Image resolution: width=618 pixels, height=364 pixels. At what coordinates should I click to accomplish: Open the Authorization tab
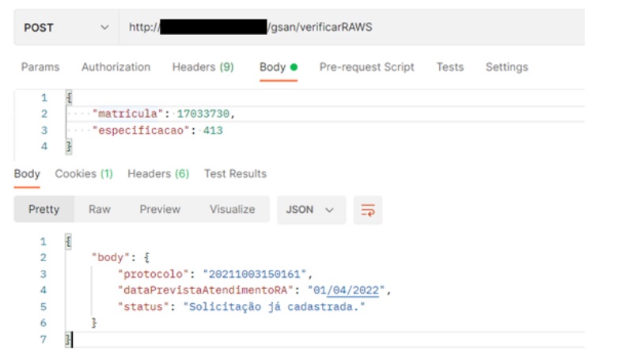pyautogui.click(x=116, y=67)
